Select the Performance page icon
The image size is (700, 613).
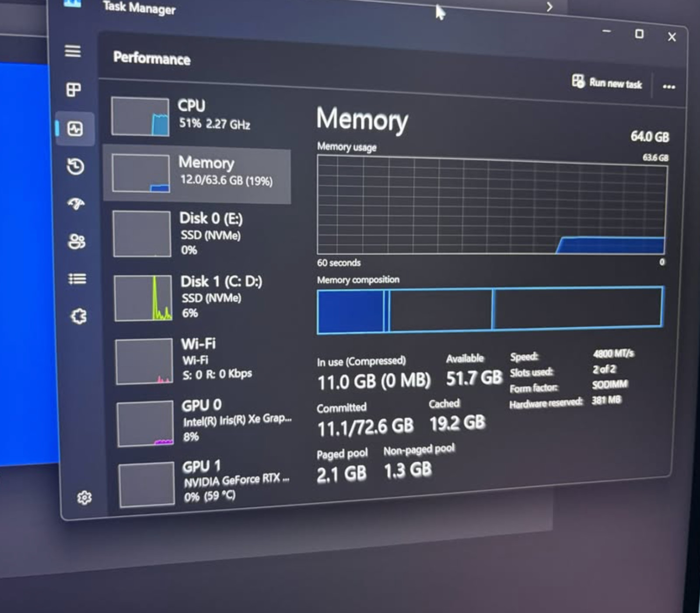tap(75, 129)
